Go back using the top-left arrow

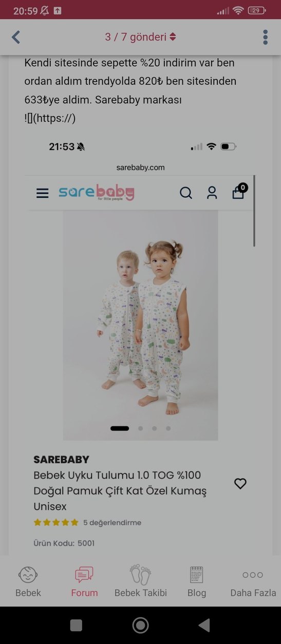pyautogui.click(x=16, y=37)
